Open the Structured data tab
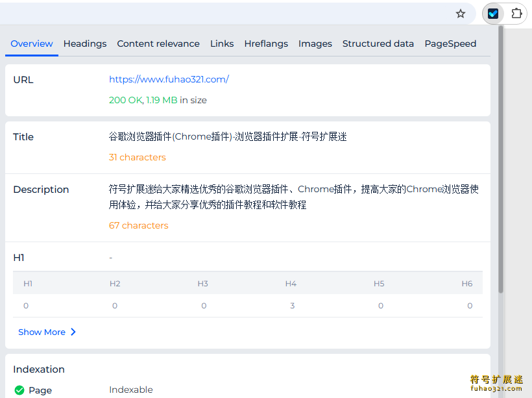 [378, 44]
